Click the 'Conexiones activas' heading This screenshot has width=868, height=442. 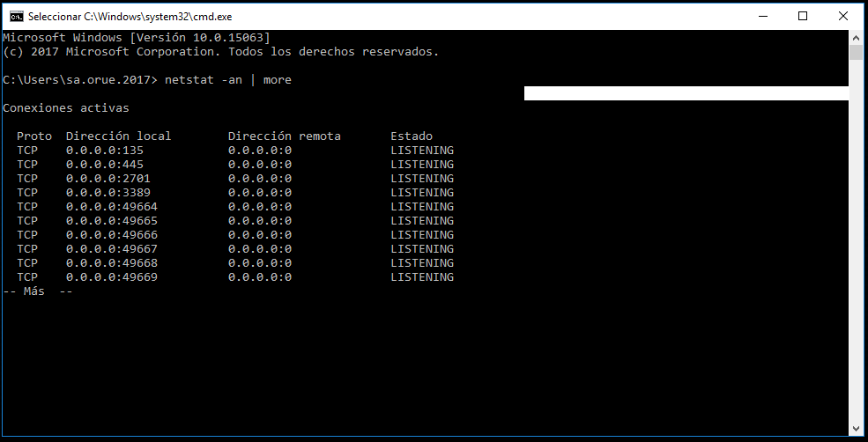(66, 108)
